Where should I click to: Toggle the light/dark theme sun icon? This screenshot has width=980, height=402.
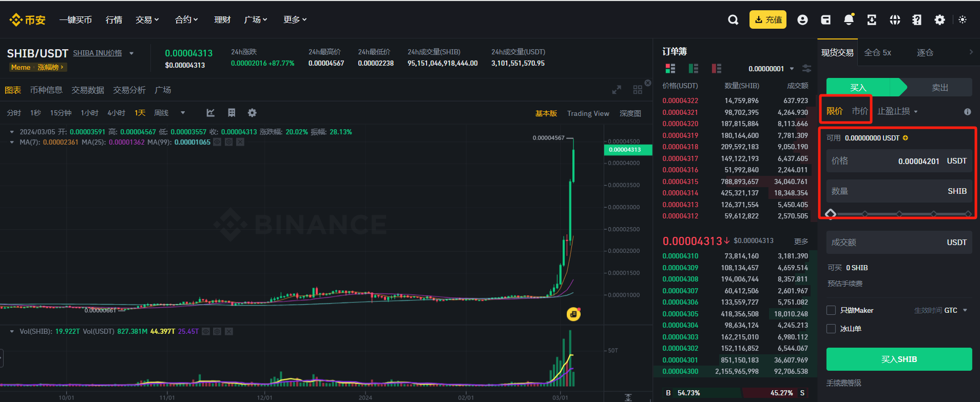click(x=963, y=19)
